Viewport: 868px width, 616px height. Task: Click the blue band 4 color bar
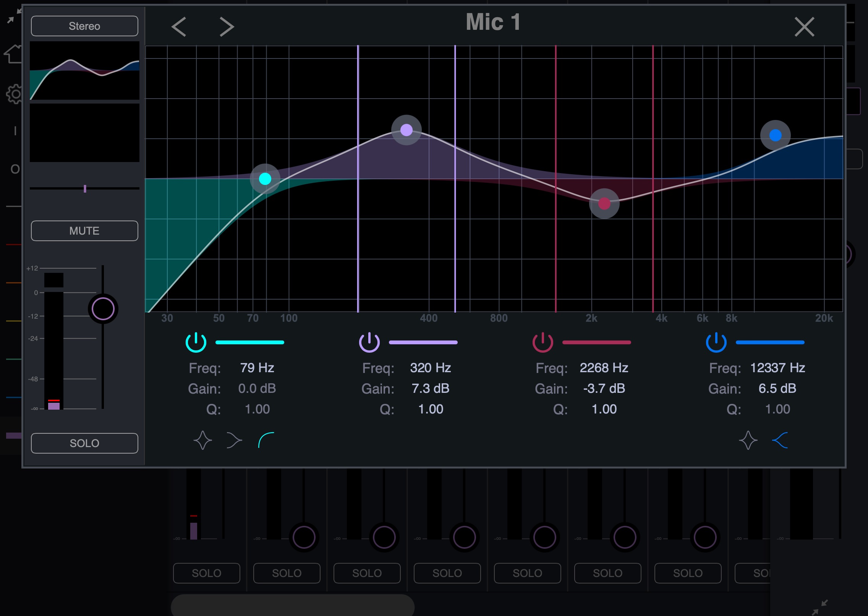click(x=770, y=342)
